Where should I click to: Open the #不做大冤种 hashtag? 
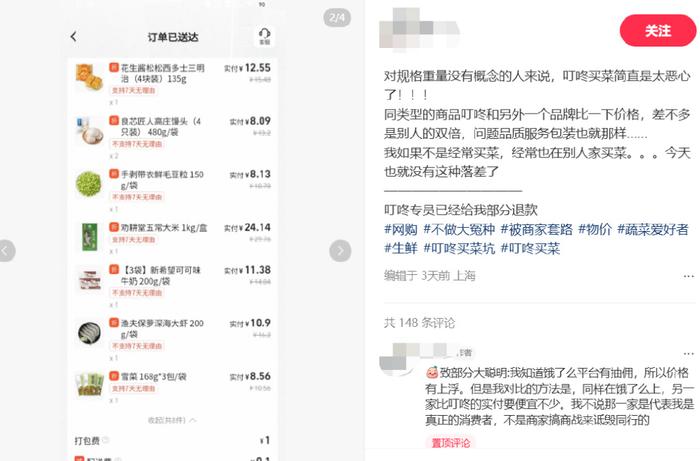pos(459,229)
